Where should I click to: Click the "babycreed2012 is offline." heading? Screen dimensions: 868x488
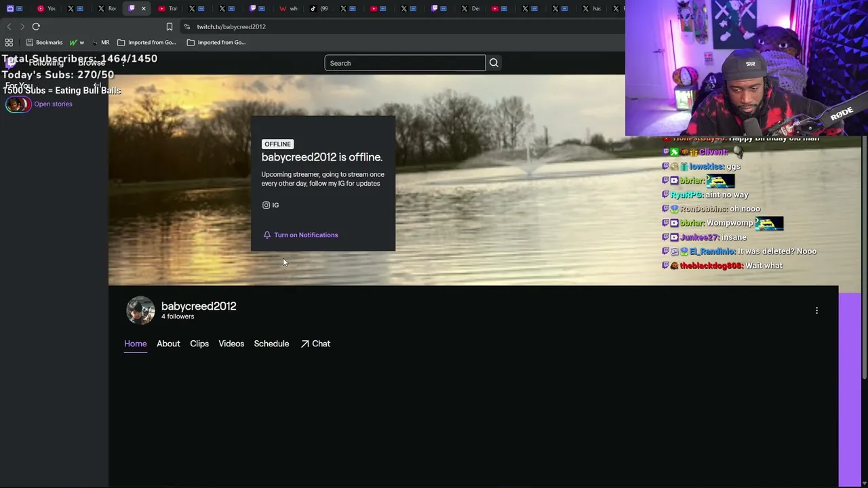tap(322, 157)
